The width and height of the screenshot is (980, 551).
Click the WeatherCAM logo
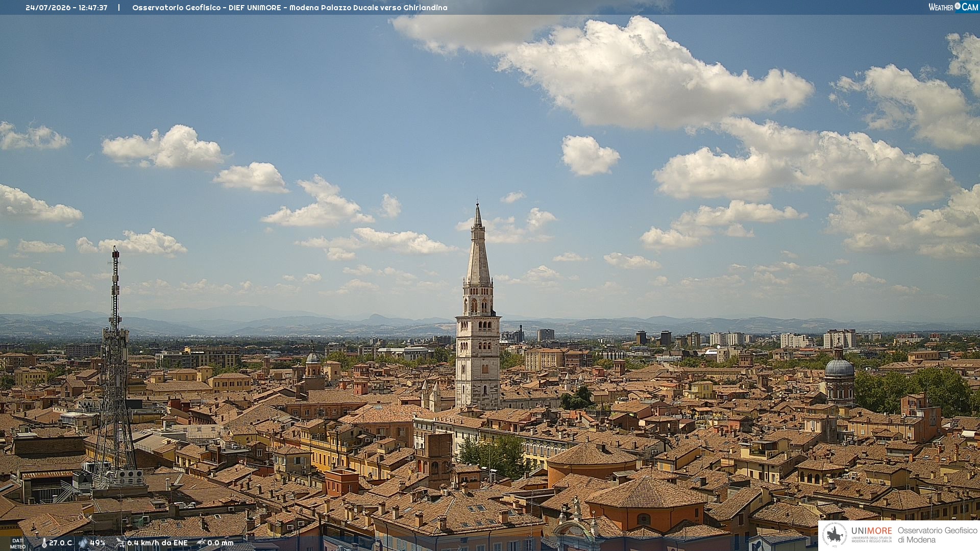click(953, 7)
